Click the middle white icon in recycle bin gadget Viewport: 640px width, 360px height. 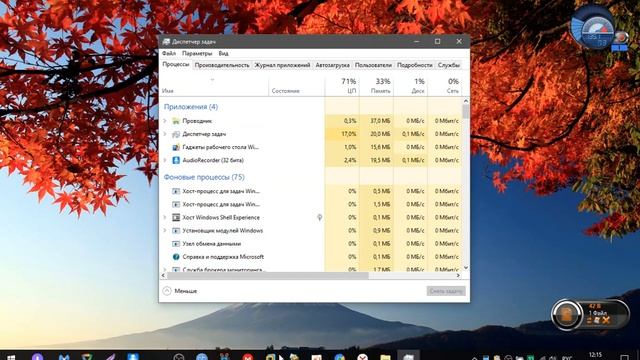[597, 321]
